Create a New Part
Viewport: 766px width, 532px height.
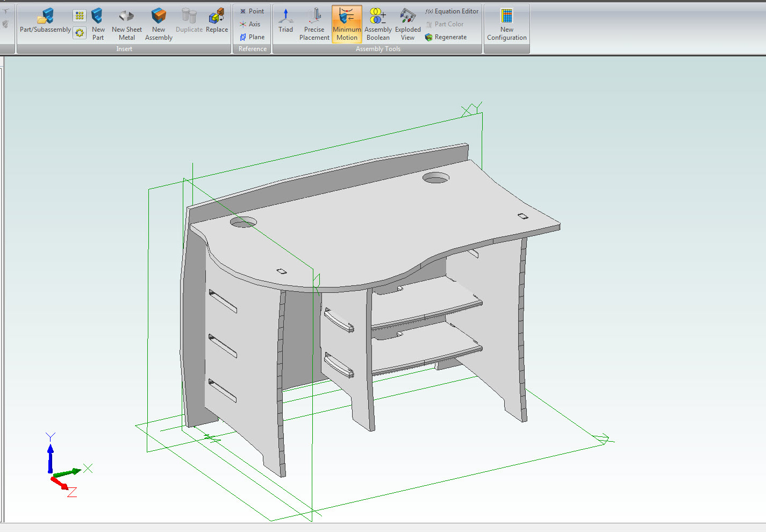(98, 24)
